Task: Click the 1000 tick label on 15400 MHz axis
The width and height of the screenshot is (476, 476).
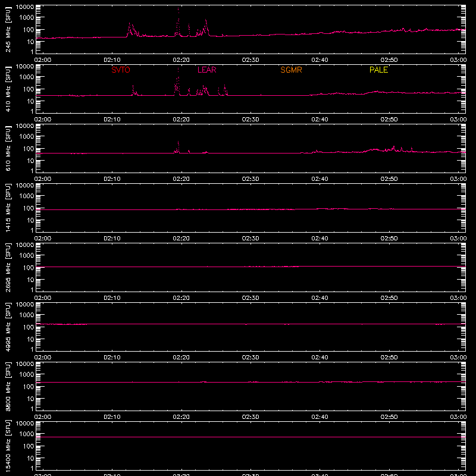Action: point(27,434)
